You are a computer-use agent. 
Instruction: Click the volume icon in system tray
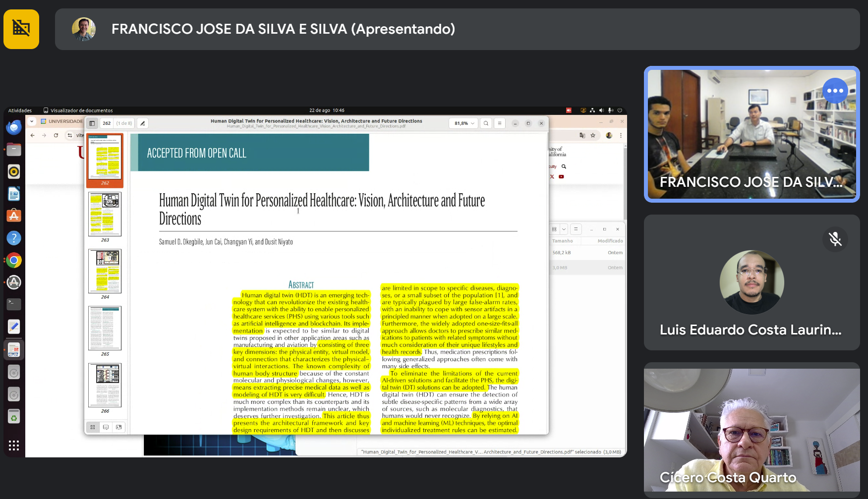coord(601,111)
